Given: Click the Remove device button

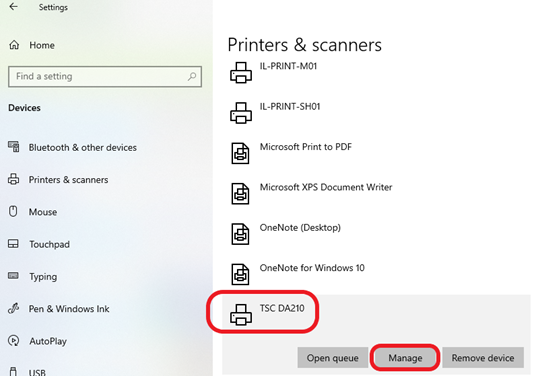Looking at the screenshot, I should pos(483,358).
